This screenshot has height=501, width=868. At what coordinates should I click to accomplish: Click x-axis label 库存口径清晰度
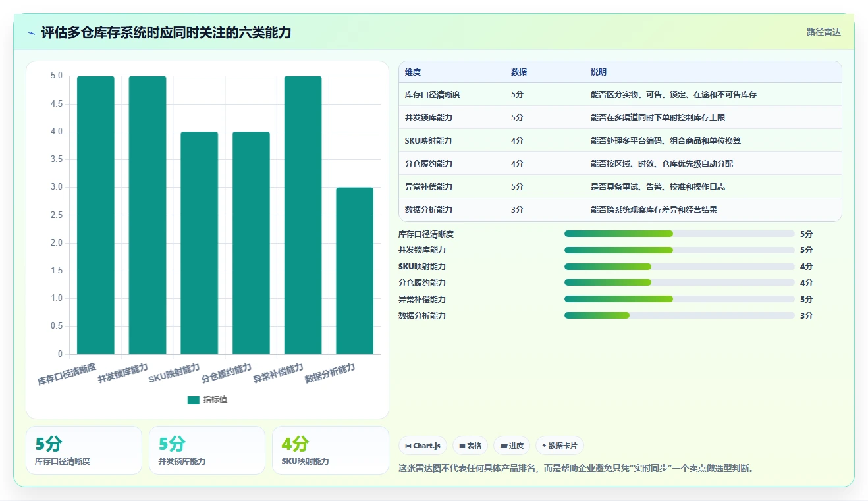(67, 374)
